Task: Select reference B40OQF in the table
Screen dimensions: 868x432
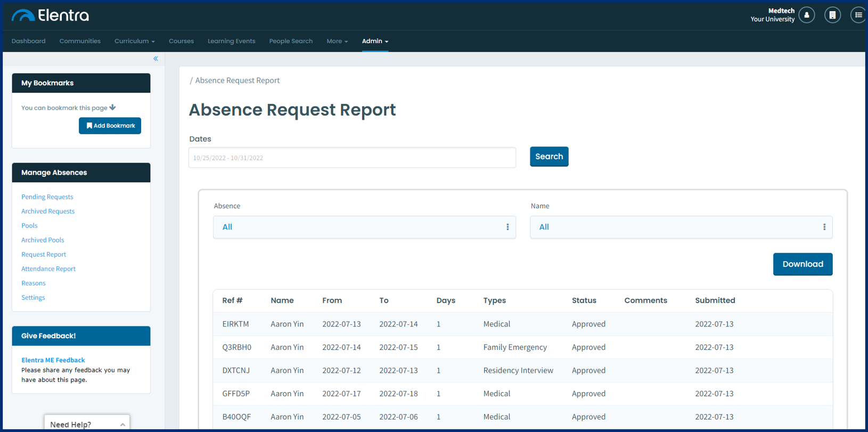Action: [236, 417]
